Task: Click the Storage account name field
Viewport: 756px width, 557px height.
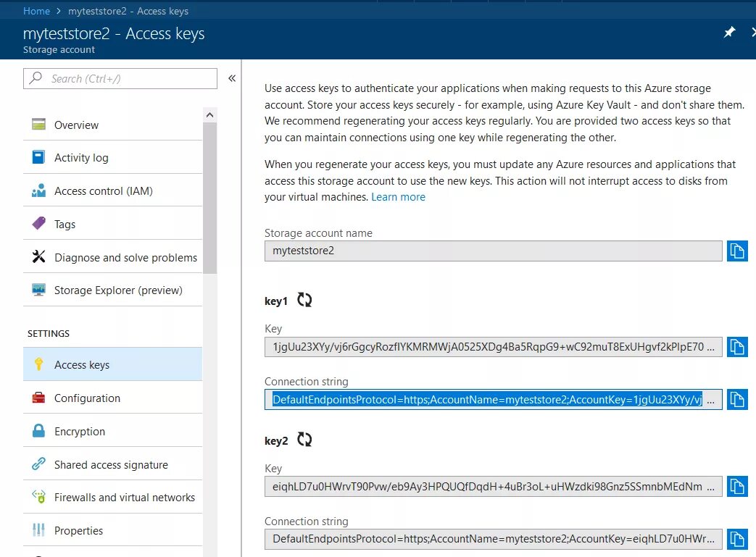Action: pos(493,251)
